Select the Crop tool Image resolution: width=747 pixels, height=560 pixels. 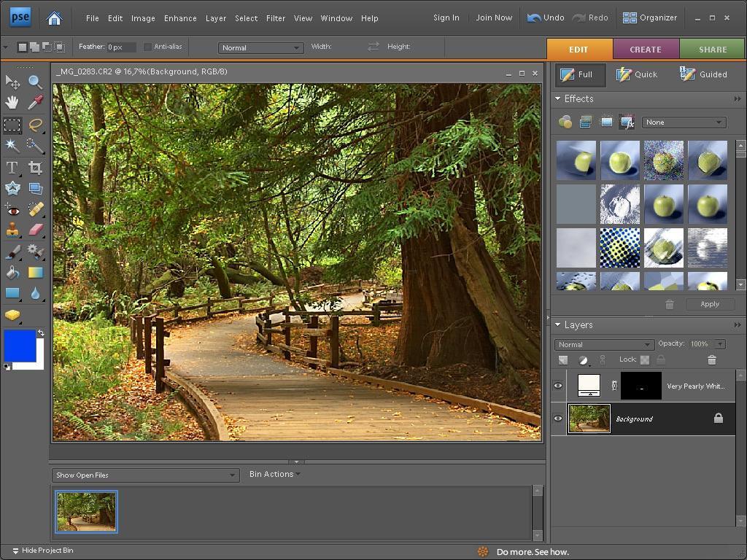(35, 167)
